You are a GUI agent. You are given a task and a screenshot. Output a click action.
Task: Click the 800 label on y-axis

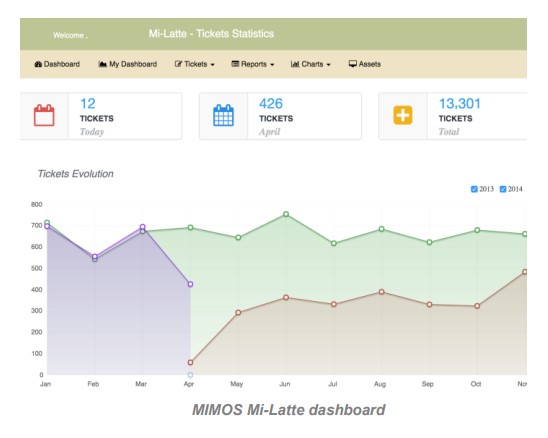click(x=36, y=204)
